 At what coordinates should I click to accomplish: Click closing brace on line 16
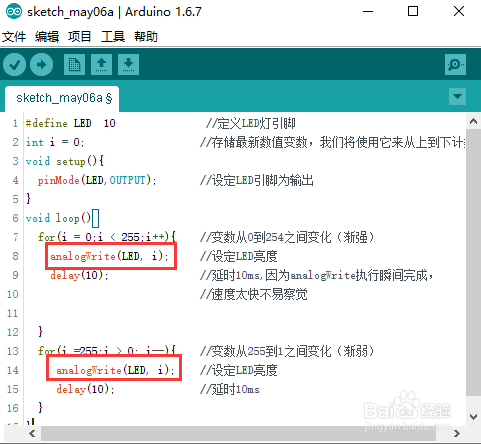(x=40, y=408)
